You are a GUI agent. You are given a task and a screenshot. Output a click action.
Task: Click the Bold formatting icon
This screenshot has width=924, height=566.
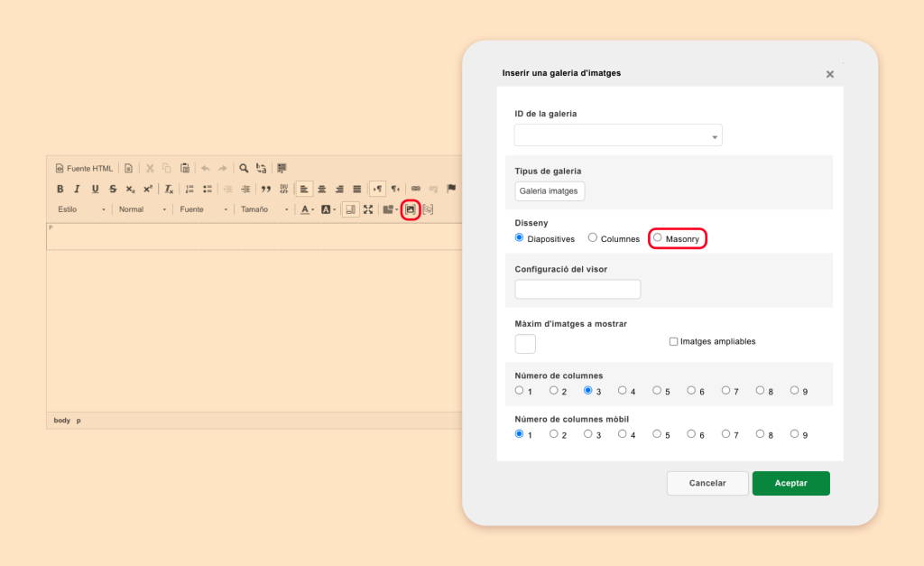(x=60, y=189)
